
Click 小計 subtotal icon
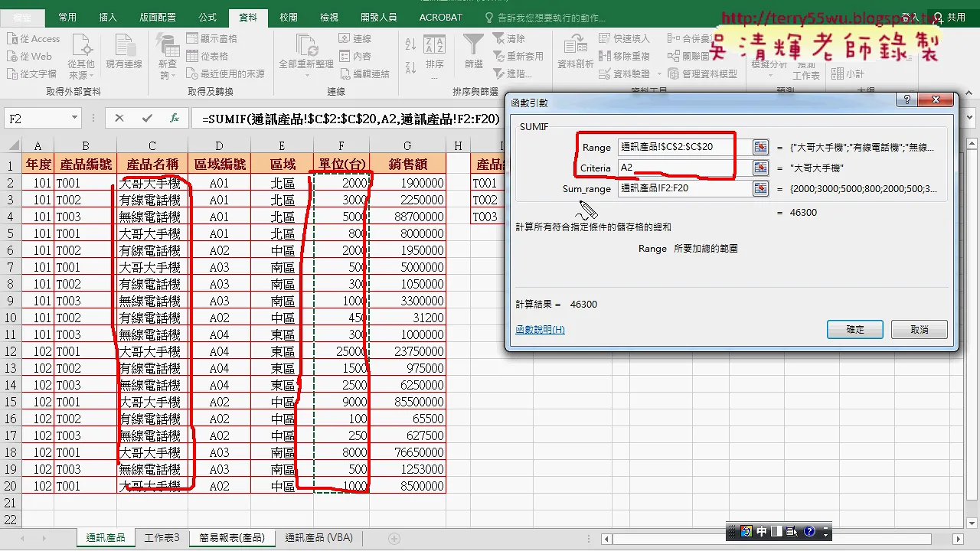point(848,74)
